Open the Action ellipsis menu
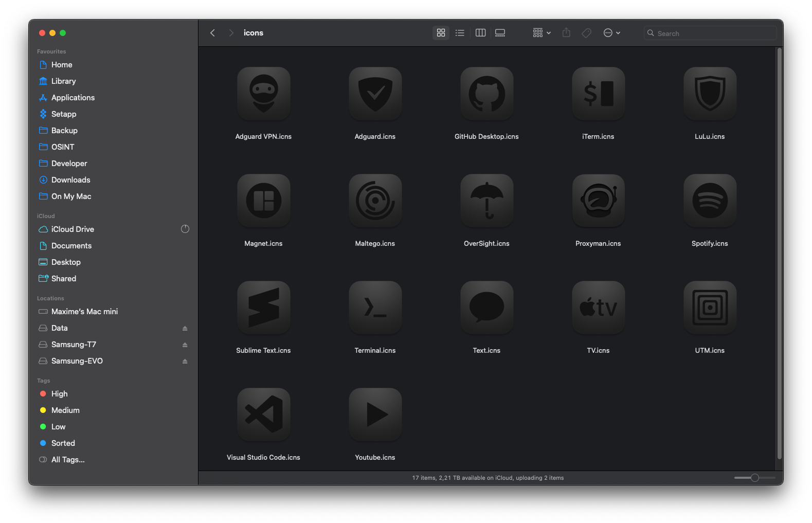 point(611,33)
